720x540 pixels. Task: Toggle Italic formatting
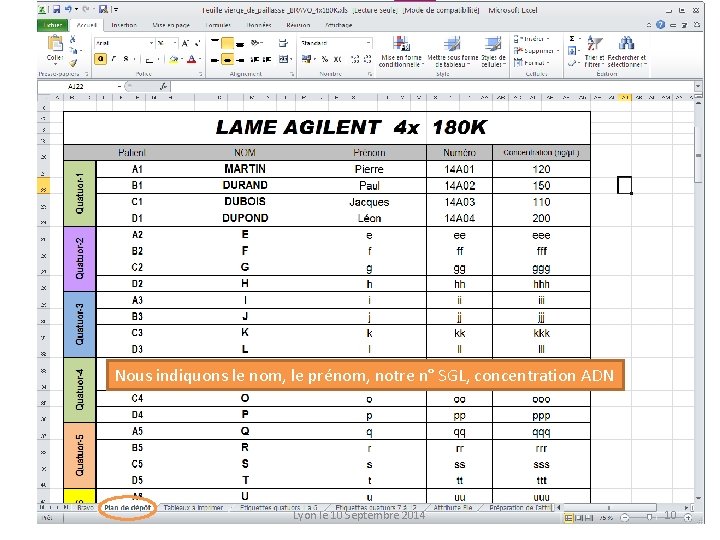tap(113, 59)
